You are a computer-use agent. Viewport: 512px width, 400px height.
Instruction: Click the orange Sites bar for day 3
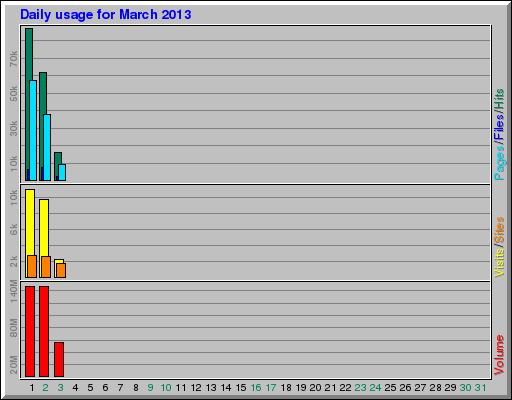click(x=61, y=271)
